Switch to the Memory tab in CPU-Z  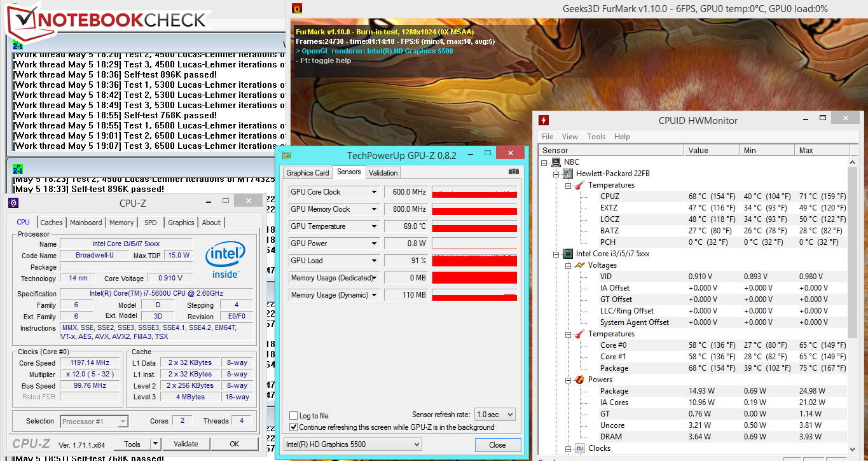tap(121, 223)
